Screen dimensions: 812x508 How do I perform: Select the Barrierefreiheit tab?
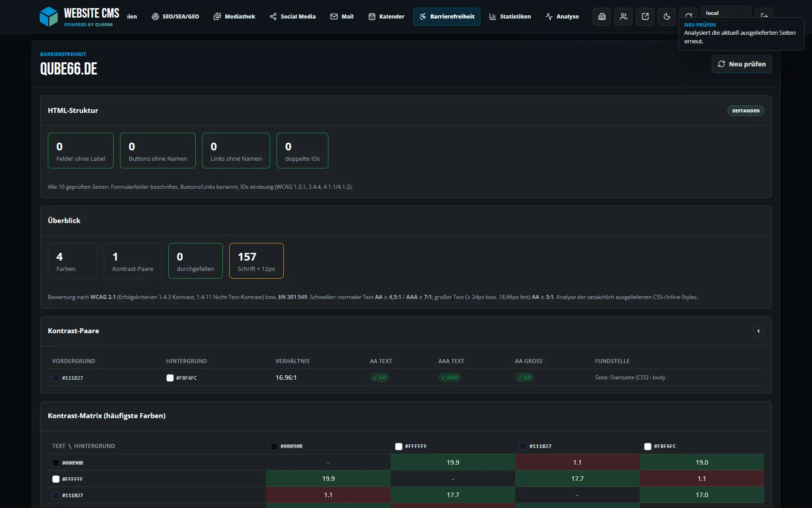tap(447, 17)
